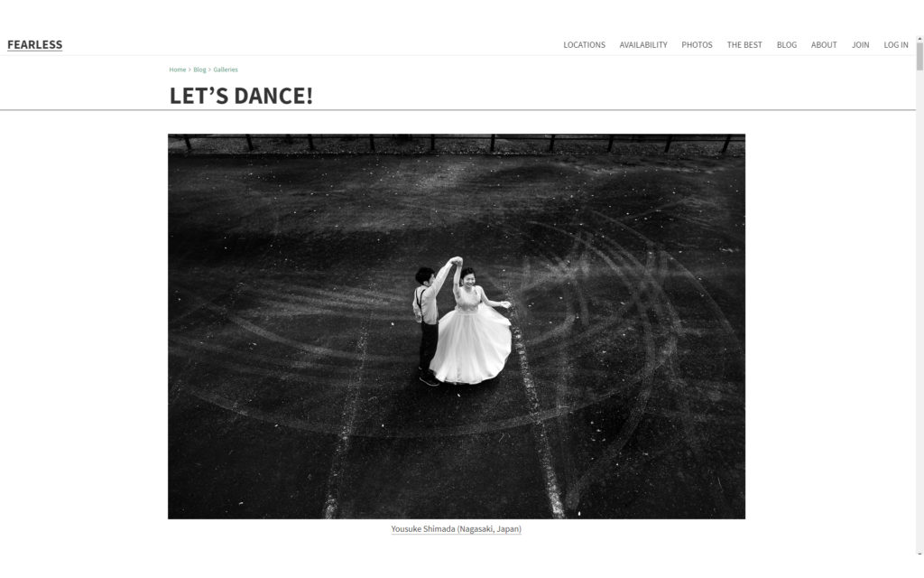The height and width of the screenshot is (578, 924).
Task: Click the vertical scrollbar thumb
Action: (919, 57)
